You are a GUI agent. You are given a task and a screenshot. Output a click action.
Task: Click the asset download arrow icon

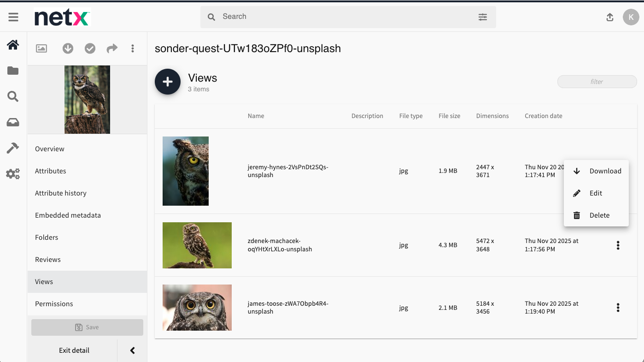[x=68, y=48]
